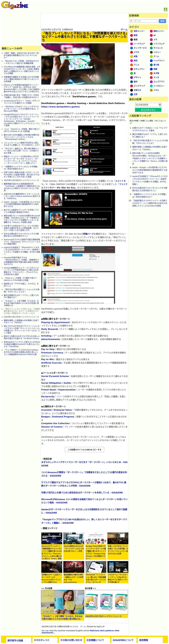Click the dark olive dot beside レビュー
169x644 pixels.
pyautogui.click(x=151, y=52)
